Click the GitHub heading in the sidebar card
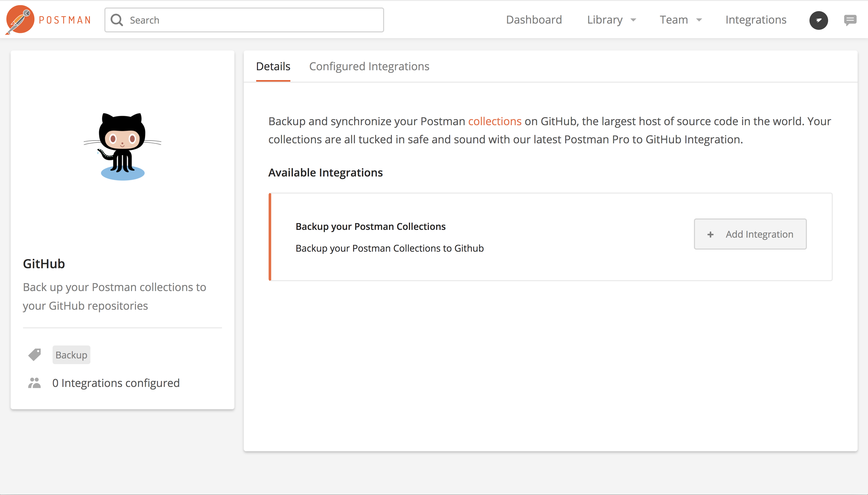Screen dimensions: 868x495 tap(44, 264)
